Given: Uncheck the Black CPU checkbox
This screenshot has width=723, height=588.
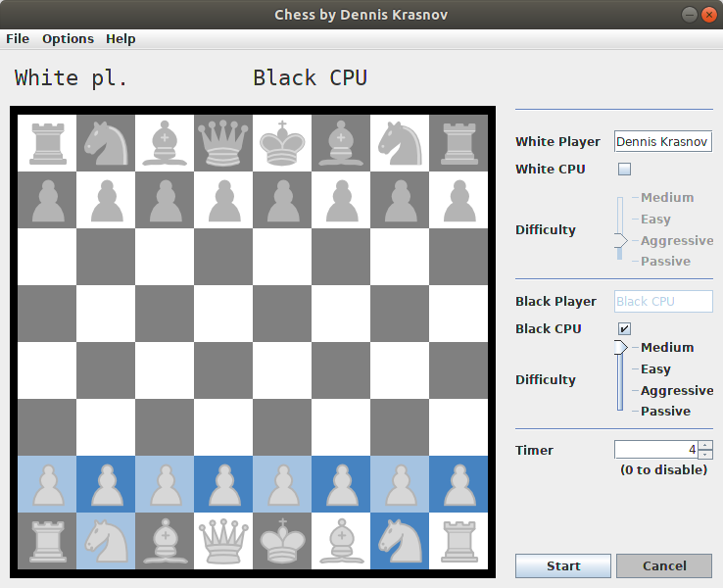Looking at the screenshot, I should (624, 328).
